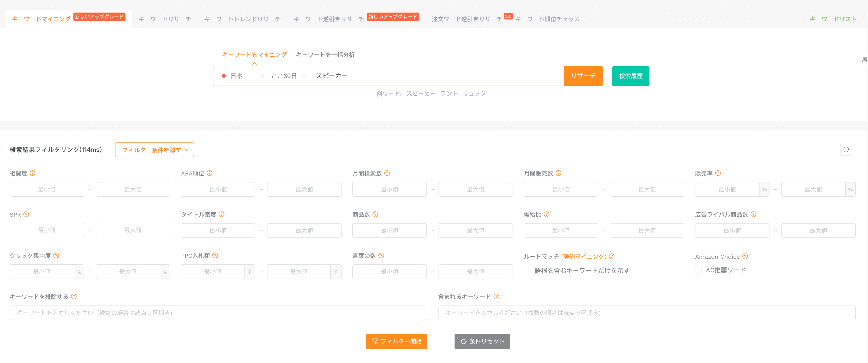Open 注文ワード逆引きリサーチ tab

click(467, 19)
